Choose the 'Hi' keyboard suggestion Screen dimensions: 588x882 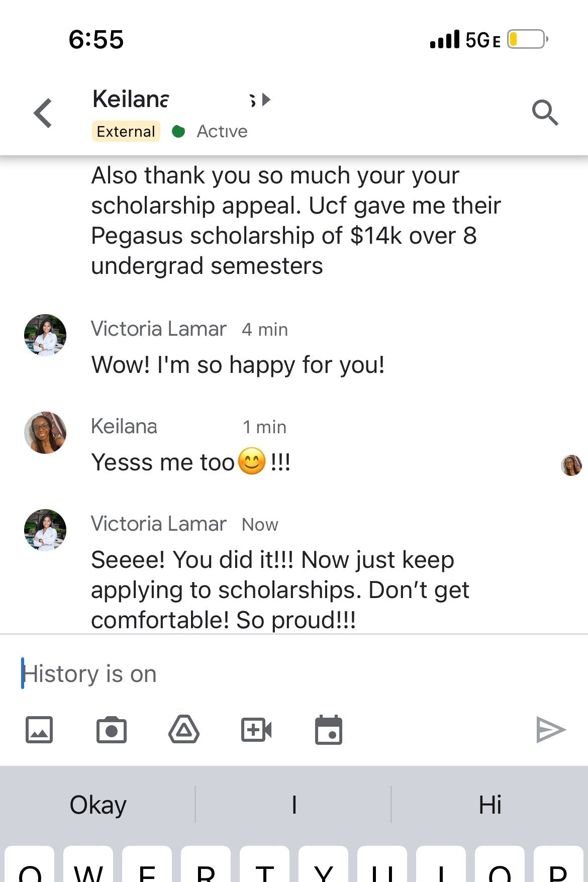point(489,805)
